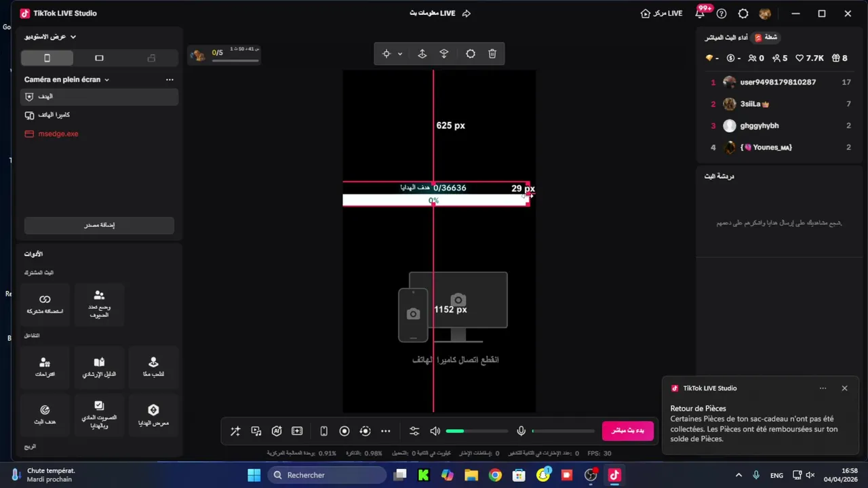Click the alignment crosshair tool
868x488 pixels.
click(x=386, y=54)
